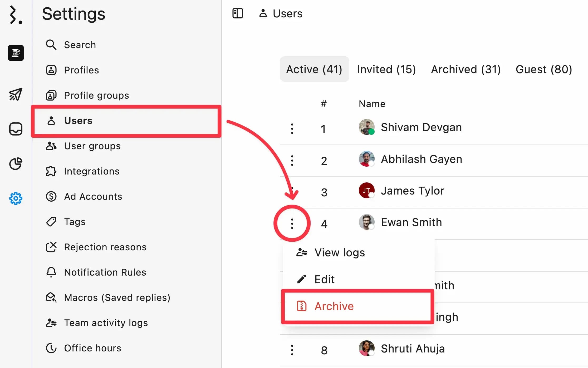The height and width of the screenshot is (368, 588).
Task: Click the black workspace logo icon
Action: [16, 53]
